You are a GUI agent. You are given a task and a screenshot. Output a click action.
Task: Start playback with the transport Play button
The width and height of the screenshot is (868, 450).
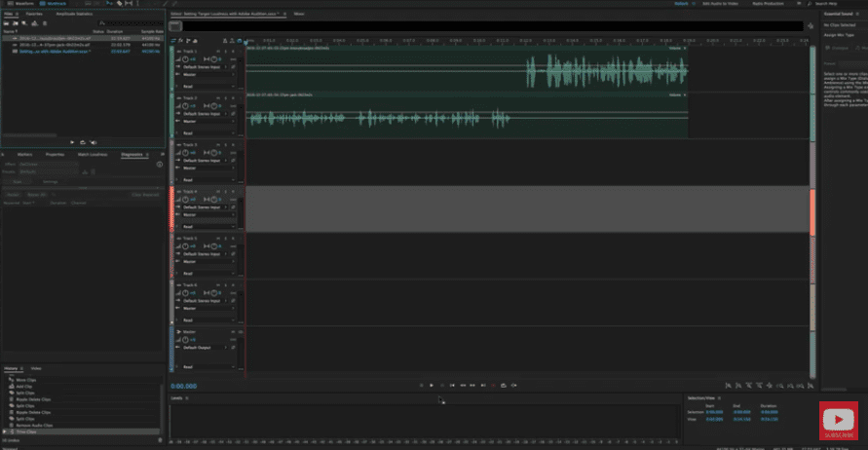[432, 386]
